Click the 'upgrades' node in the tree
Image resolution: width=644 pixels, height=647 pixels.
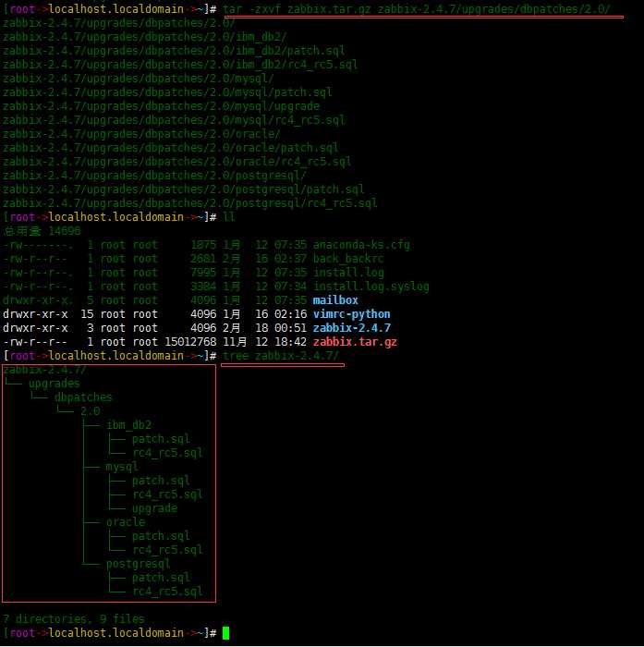coord(54,384)
